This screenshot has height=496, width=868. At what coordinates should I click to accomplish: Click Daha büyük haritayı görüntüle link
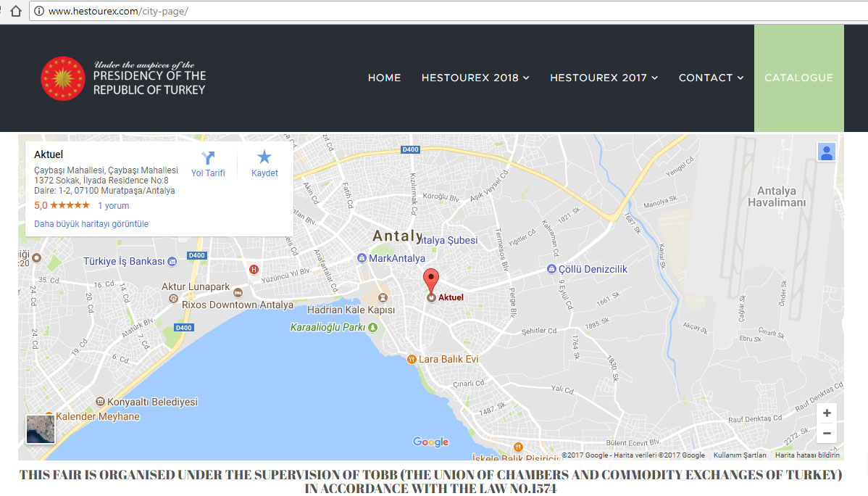pos(91,224)
